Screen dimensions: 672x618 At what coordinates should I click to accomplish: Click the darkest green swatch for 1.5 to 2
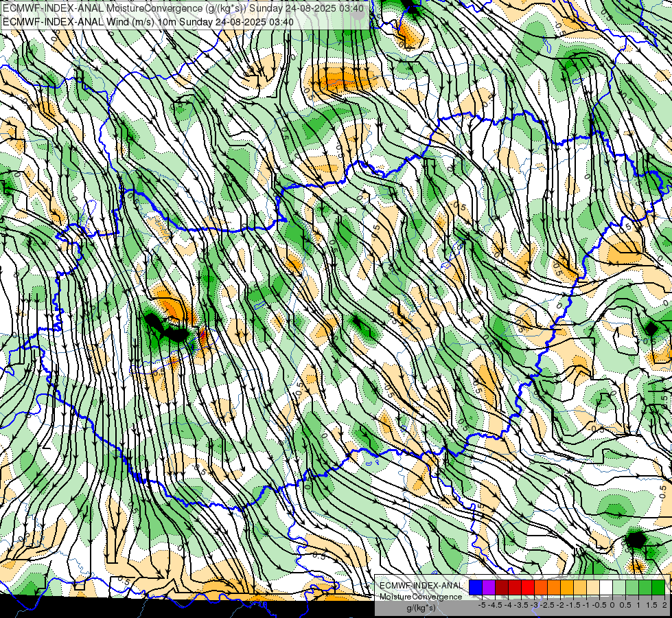tap(658, 587)
